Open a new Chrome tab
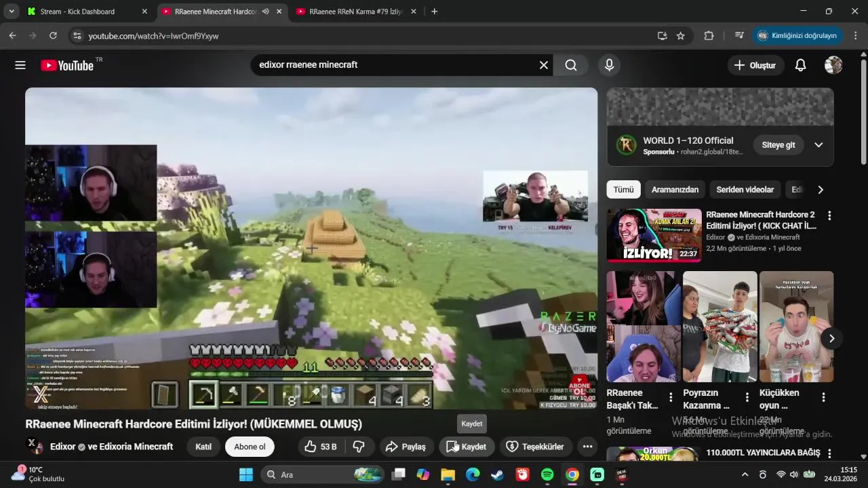This screenshot has height=488, width=868. click(x=435, y=12)
